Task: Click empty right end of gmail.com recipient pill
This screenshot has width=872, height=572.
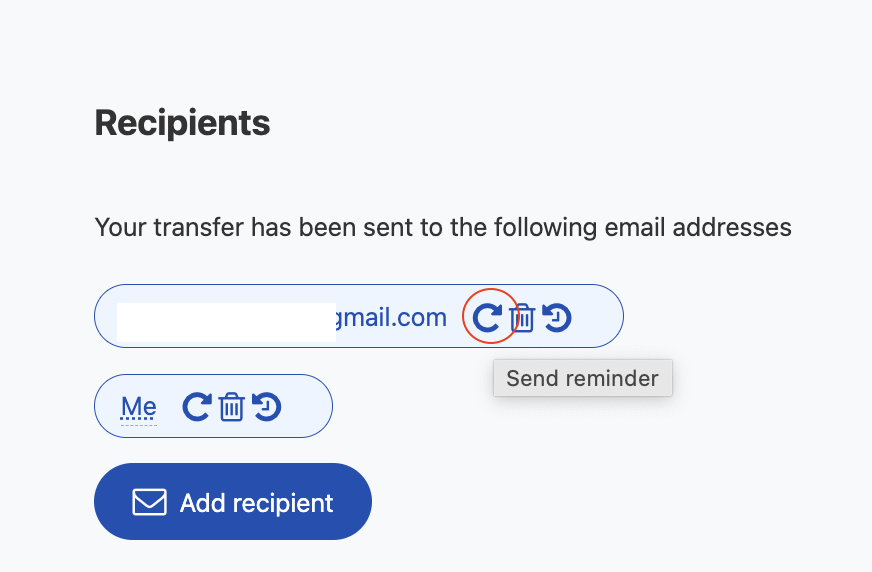Action: pos(598,317)
